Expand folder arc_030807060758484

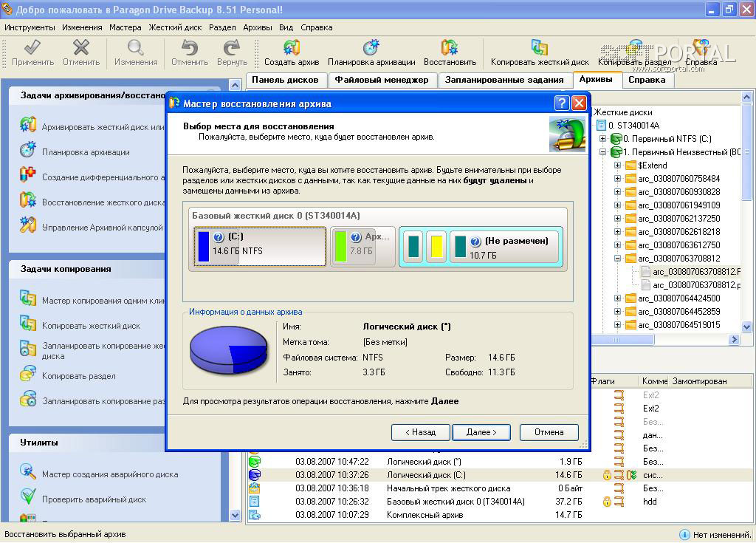[x=618, y=179]
